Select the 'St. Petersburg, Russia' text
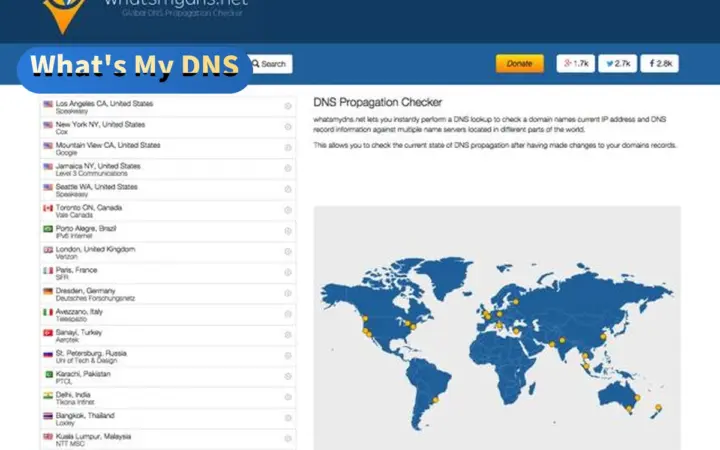 coord(91,353)
